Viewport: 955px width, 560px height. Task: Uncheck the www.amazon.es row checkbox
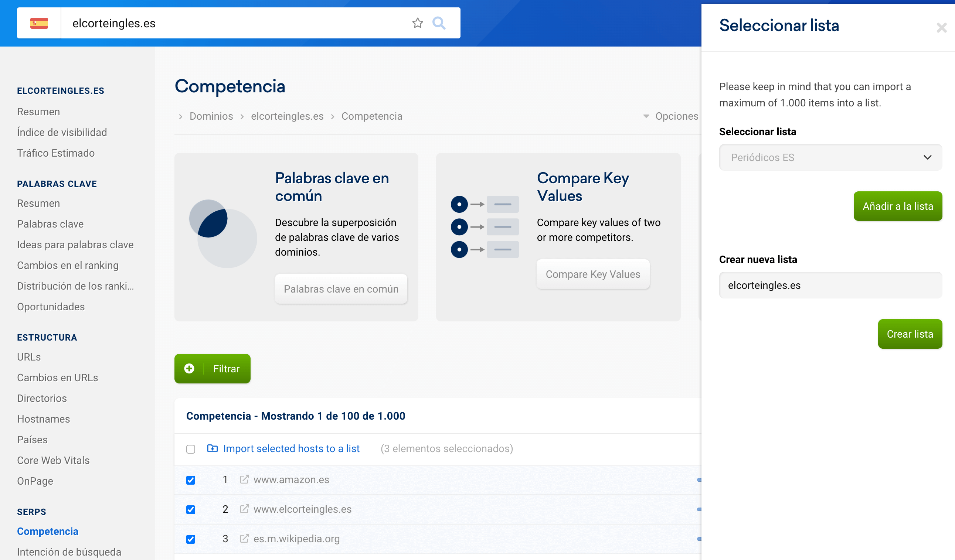point(191,480)
